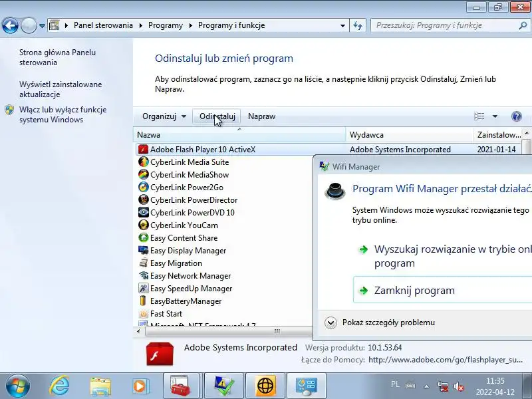Show hidden tray icons arrow

click(x=426, y=386)
